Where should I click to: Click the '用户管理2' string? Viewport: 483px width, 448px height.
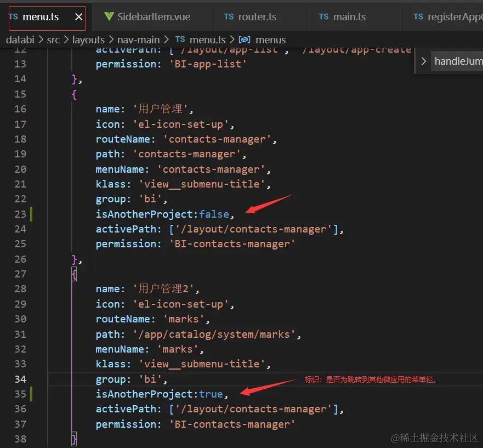163,289
